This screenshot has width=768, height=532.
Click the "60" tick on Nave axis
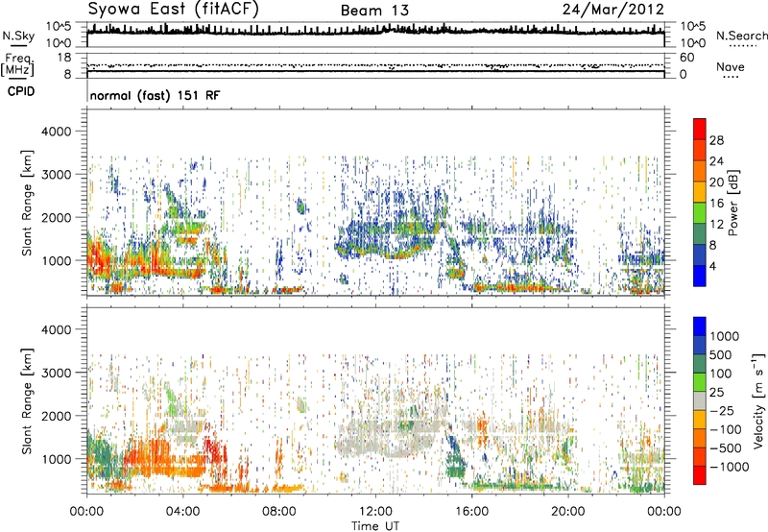tap(686, 58)
